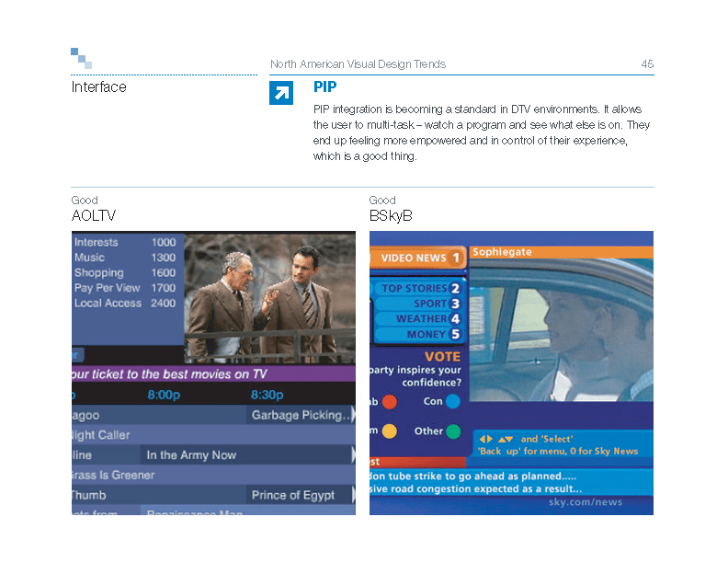Image resolution: width=728 pixels, height=563 pixels.
Task: Vote Other with the green button
Action: pyautogui.click(x=453, y=431)
